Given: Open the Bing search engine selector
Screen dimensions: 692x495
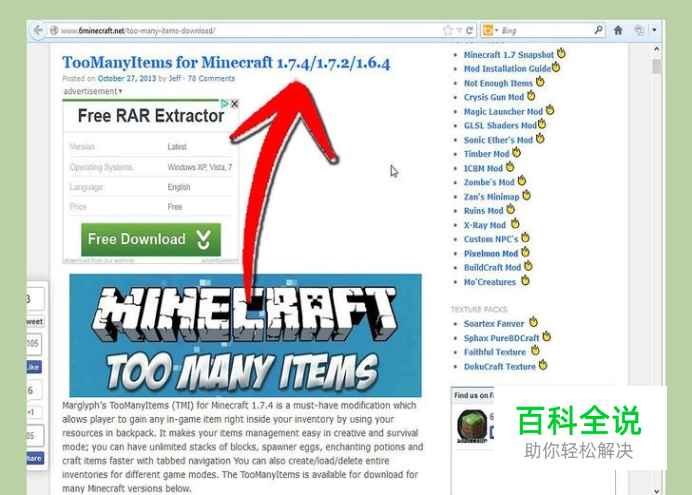Looking at the screenshot, I should click(x=490, y=30).
